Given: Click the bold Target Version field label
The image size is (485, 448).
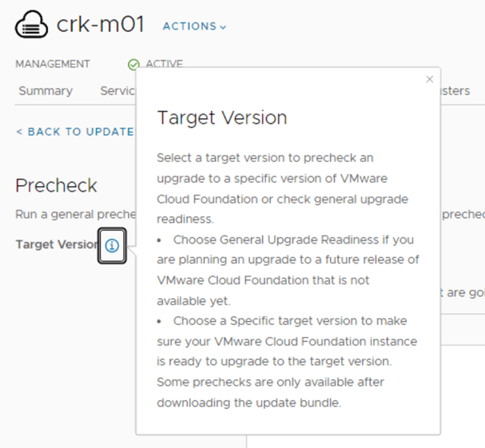Looking at the screenshot, I should [x=56, y=244].
